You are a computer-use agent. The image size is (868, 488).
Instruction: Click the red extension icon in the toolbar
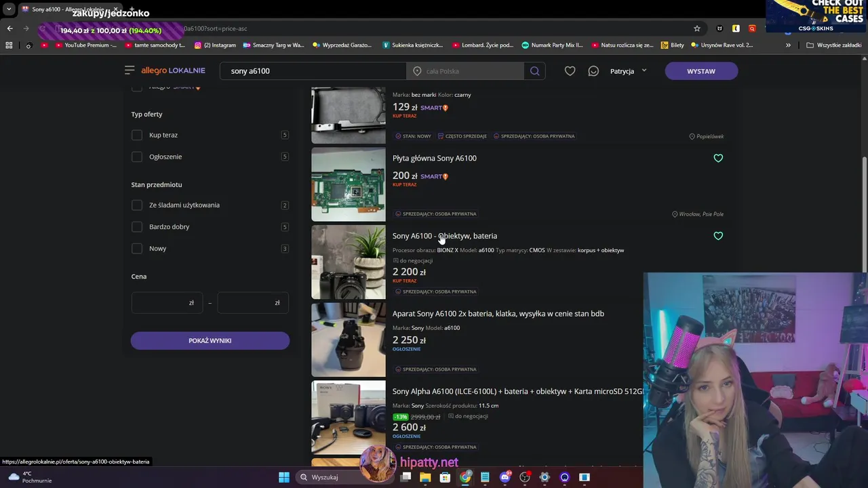click(x=752, y=28)
